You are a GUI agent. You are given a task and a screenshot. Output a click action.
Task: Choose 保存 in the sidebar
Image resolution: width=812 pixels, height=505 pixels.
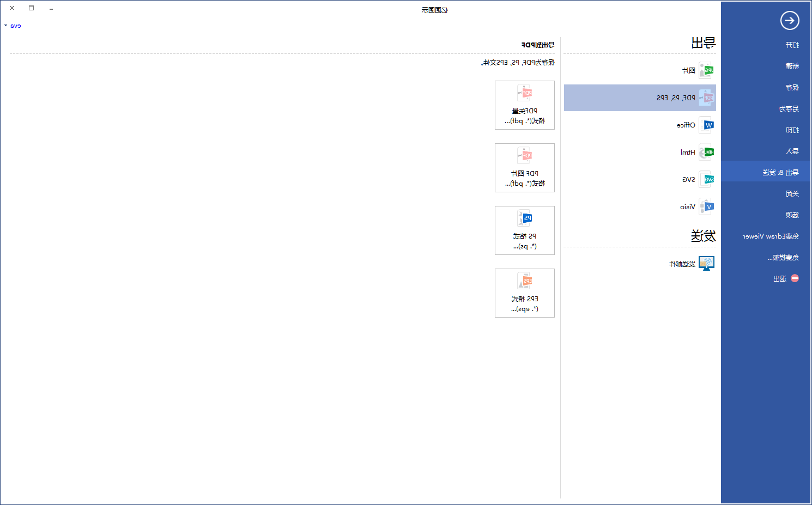[x=792, y=87]
